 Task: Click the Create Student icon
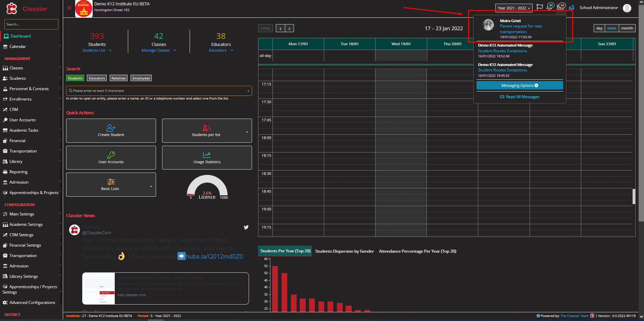click(x=111, y=128)
